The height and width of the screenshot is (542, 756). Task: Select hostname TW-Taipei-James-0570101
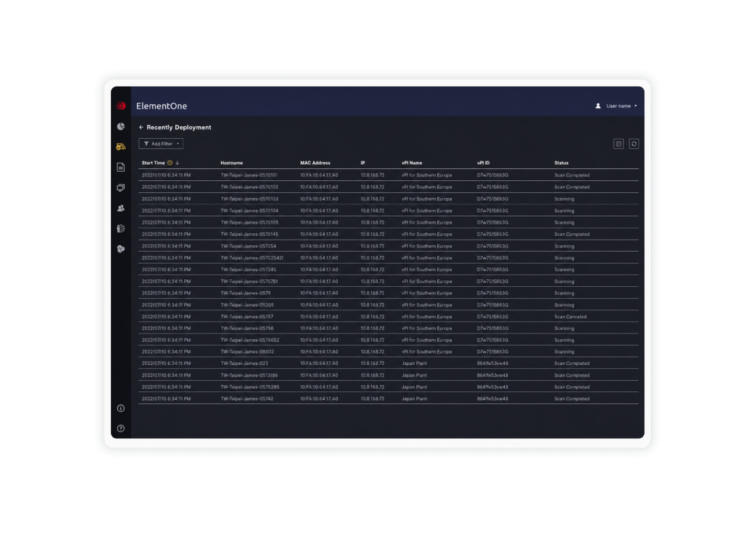point(249,175)
